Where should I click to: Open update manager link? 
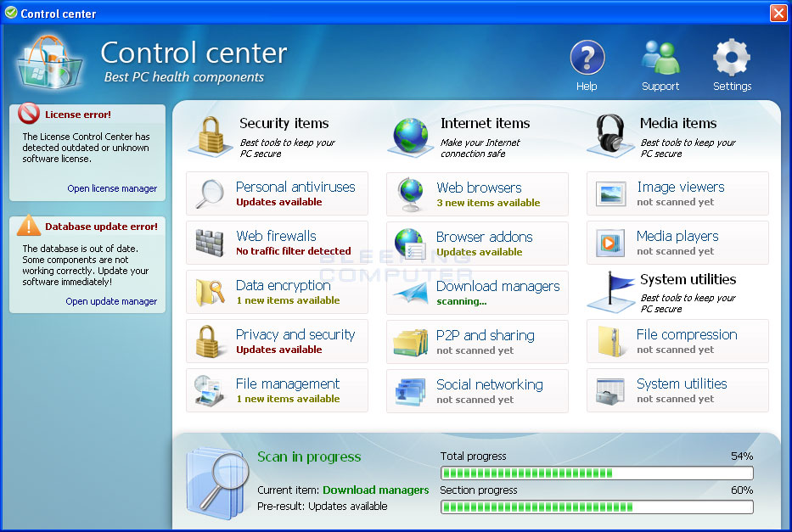tap(111, 301)
